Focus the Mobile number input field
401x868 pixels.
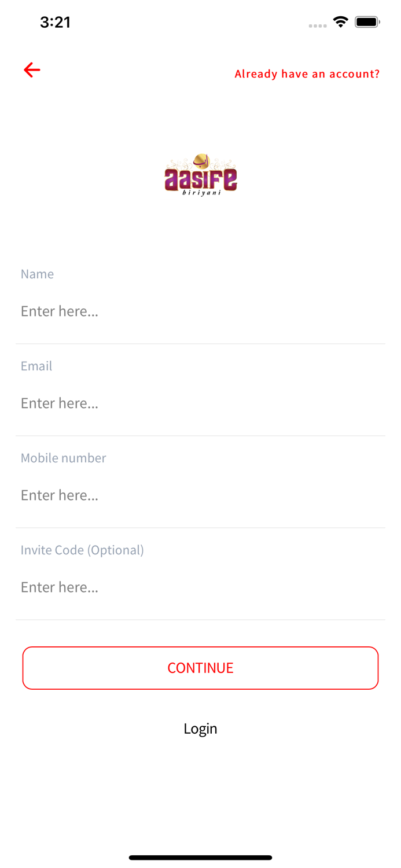tap(200, 495)
